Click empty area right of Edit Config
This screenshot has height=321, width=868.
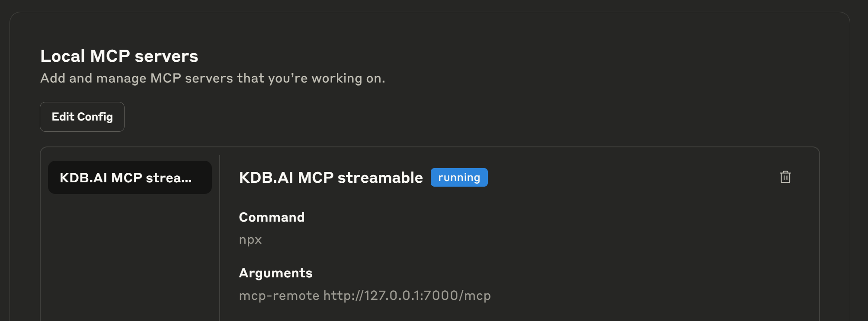tap(432, 117)
